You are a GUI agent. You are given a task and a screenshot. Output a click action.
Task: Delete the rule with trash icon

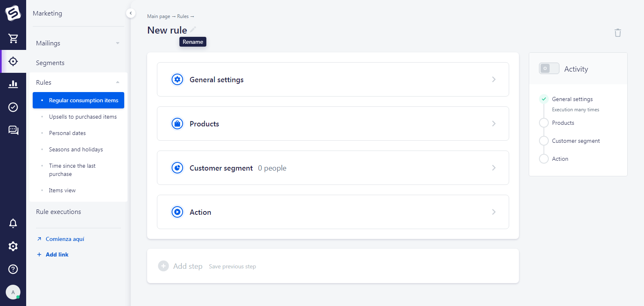coord(617,33)
